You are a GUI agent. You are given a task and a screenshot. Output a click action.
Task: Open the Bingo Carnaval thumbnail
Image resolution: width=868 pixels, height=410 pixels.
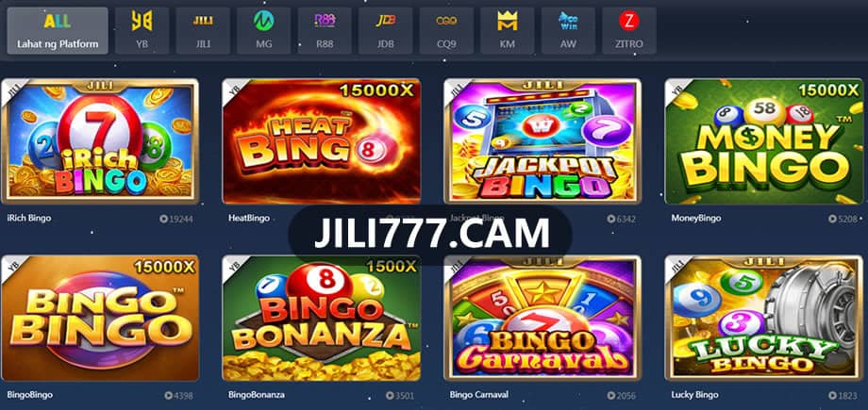[x=542, y=319]
